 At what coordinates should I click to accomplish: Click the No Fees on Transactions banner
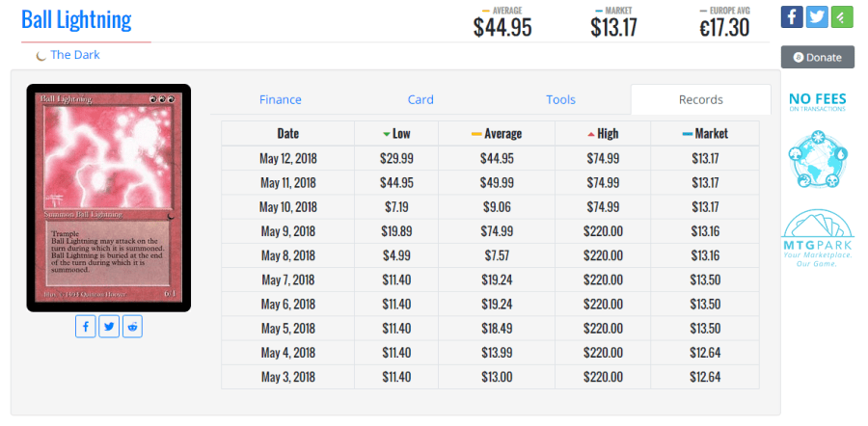point(817,102)
